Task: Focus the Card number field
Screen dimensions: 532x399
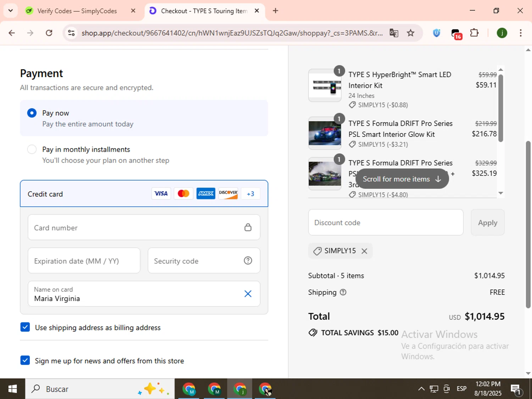Action: pos(144,227)
